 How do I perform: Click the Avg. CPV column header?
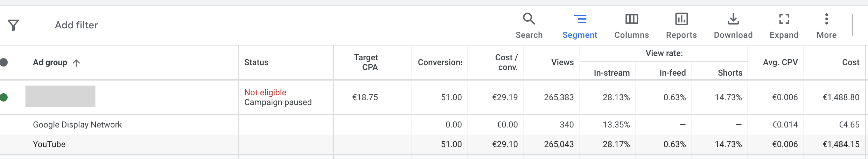[780, 62]
